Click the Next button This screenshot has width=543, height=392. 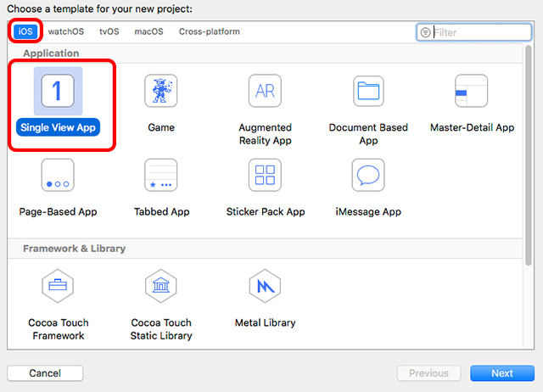point(502,373)
